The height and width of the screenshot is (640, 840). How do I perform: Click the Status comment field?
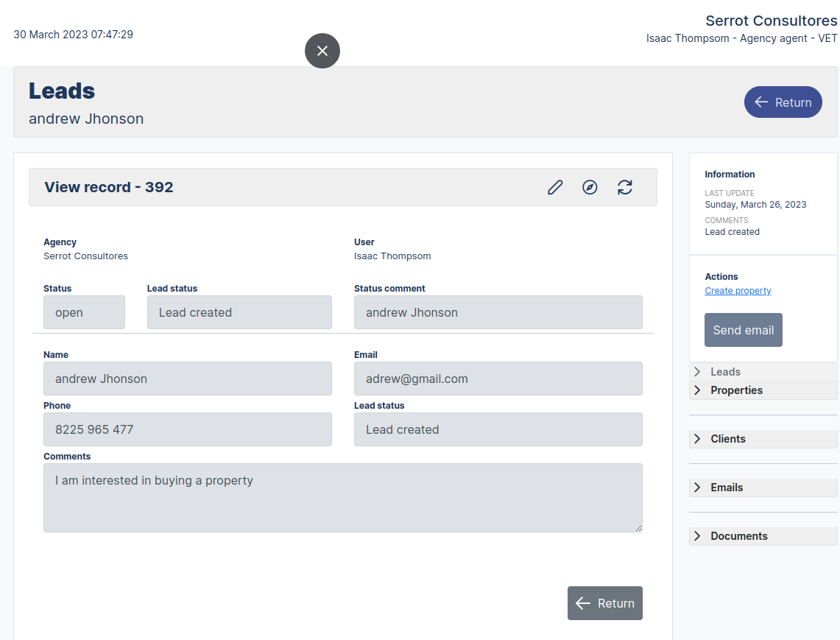coord(498,312)
